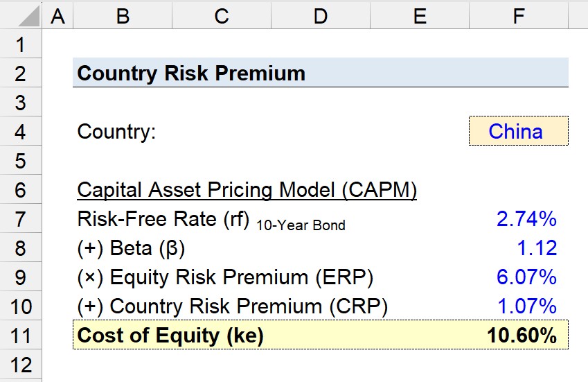Select row 5 header
The width and height of the screenshot is (588, 382).
21,161
